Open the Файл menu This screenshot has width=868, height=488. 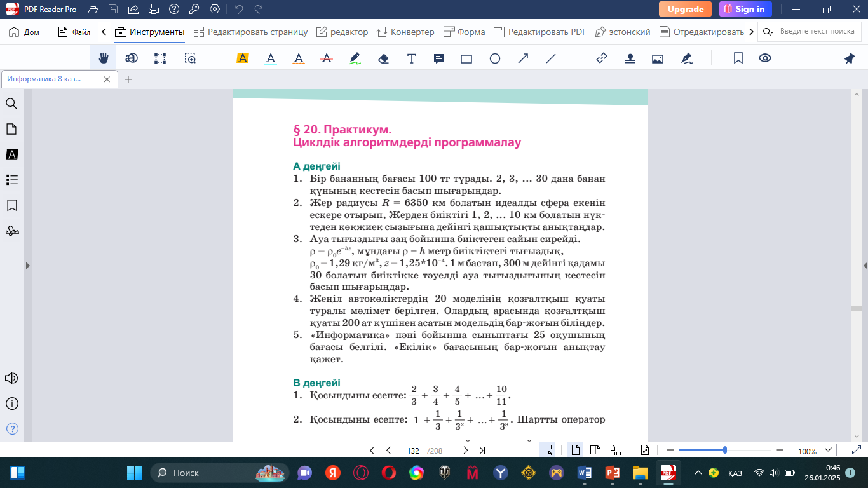pyautogui.click(x=74, y=32)
